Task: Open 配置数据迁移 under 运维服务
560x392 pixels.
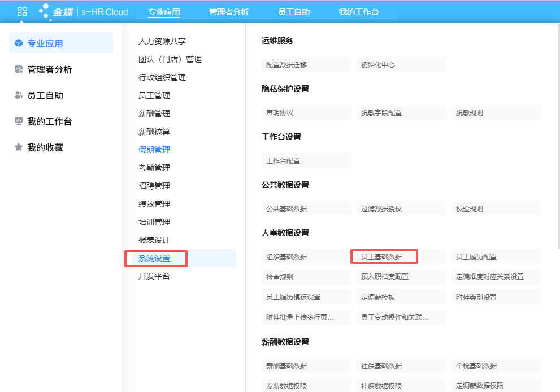Action: 286,65
